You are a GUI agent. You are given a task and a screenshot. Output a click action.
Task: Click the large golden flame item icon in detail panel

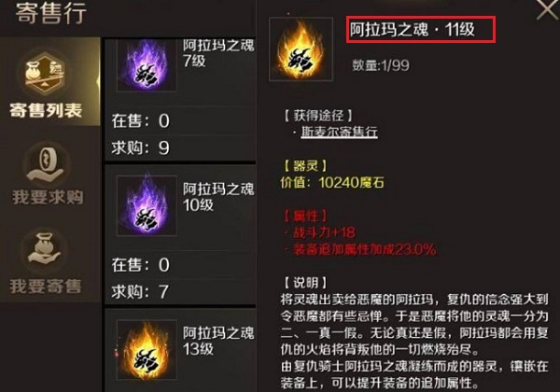[301, 49]
